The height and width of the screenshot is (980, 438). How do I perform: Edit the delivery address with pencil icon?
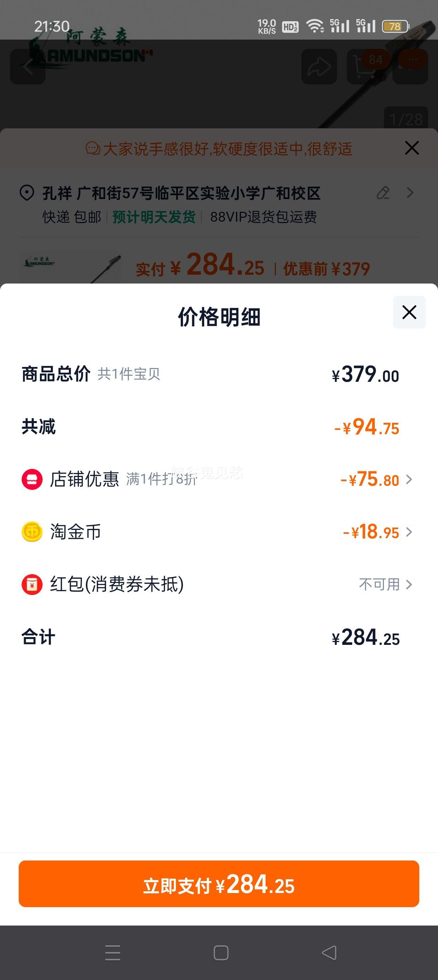[x=383, y=193]
